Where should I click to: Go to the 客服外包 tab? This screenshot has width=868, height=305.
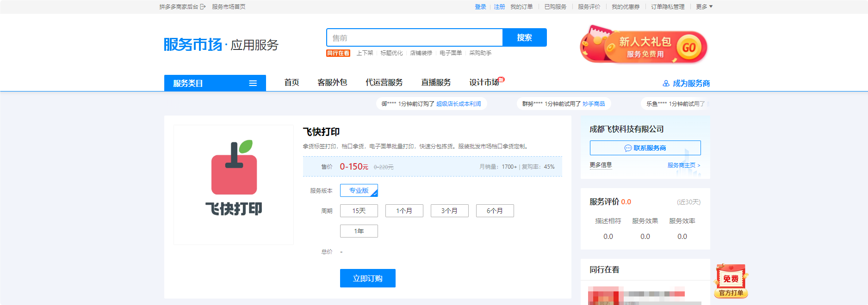332,82
